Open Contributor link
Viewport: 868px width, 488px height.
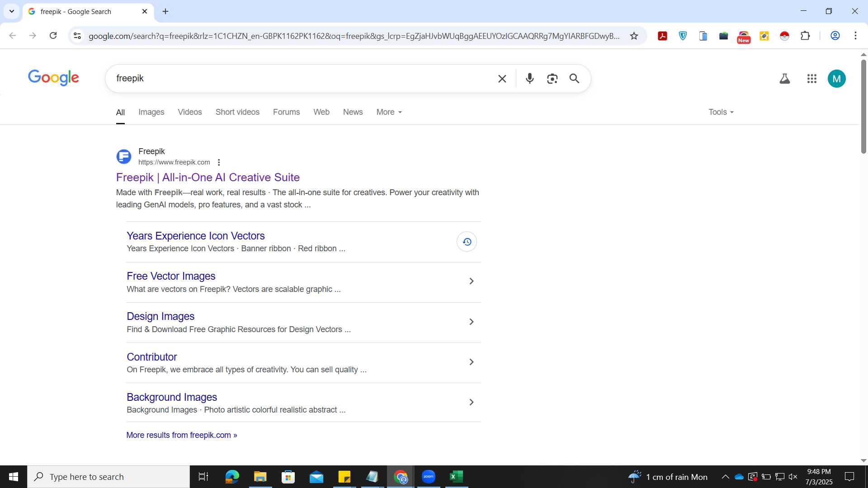152,357
